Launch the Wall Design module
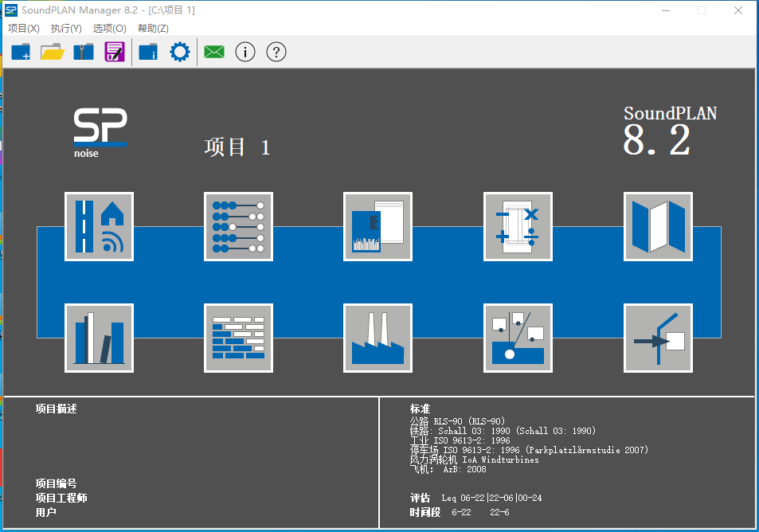The height and width of the screenshot is (532, 759). 238,338
